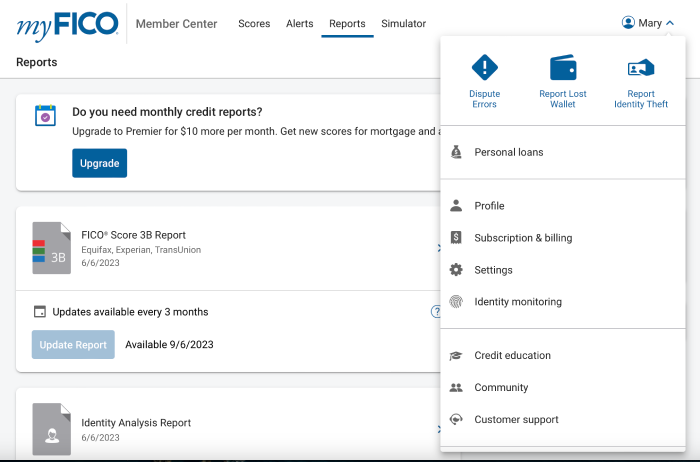The width and height of the screenshot is (700, 462).
Task: Expand the Identity Analysis Report chevron
Action: 439,429
